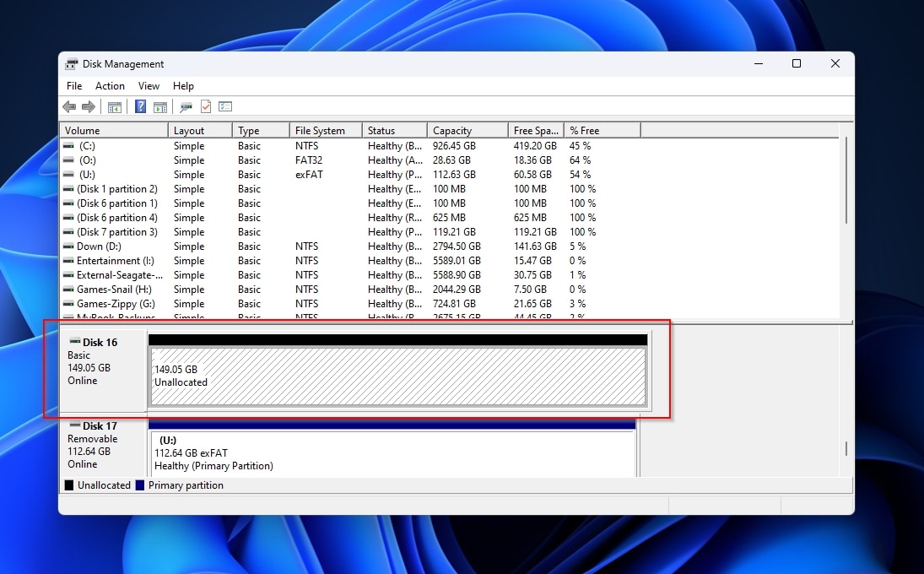Sort by the File System column header
Image resolution: width=924 pixels, height=574 pixels.
click(x=326, y=130)
